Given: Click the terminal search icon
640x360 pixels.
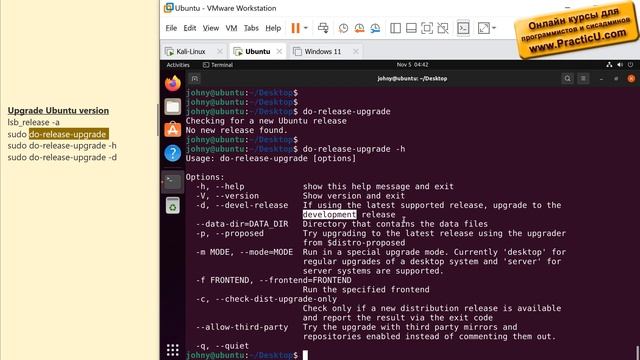Looking at the screenshot, I should point(567,79).
